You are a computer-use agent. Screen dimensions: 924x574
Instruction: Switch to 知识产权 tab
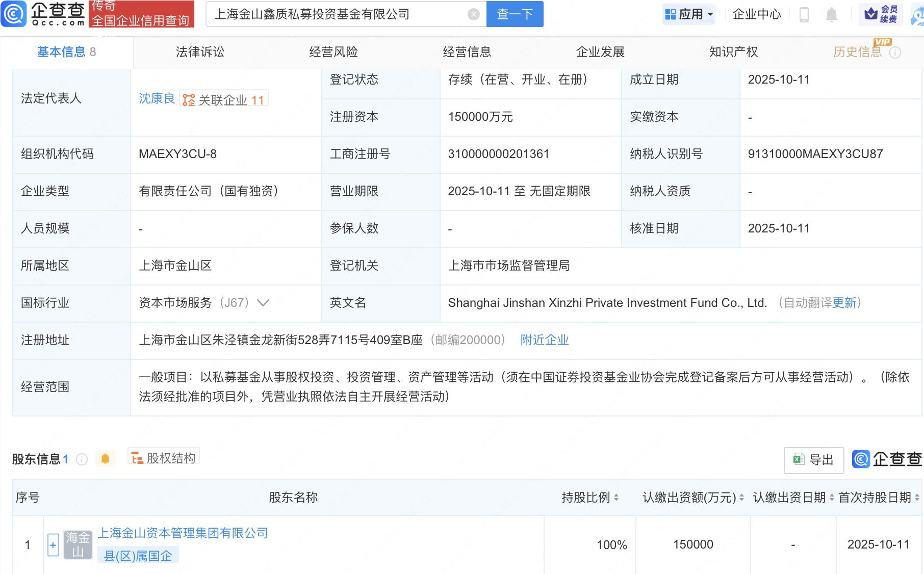coord(733,52)
